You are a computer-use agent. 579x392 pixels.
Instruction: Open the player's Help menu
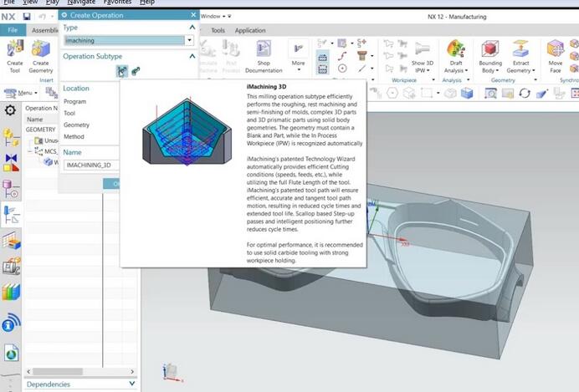click(x=147, y=3)
